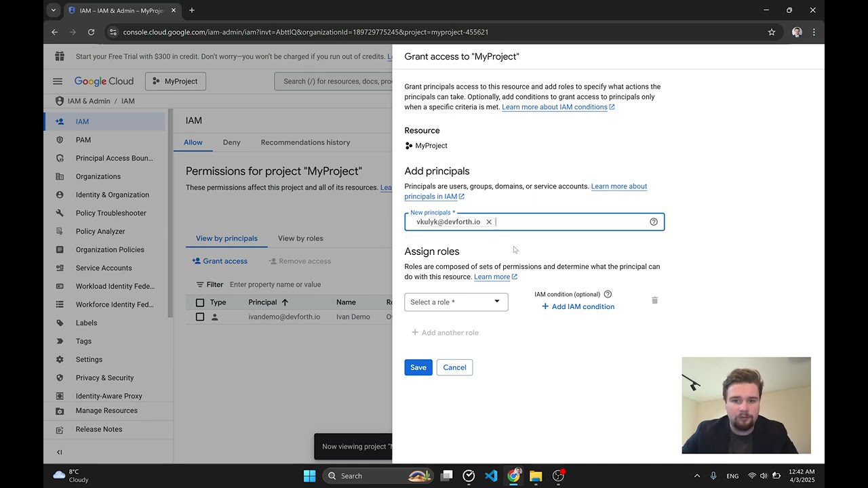Bookmark this page with the star icon
Screen dimensions: 868x488
(x=772, y=32)
